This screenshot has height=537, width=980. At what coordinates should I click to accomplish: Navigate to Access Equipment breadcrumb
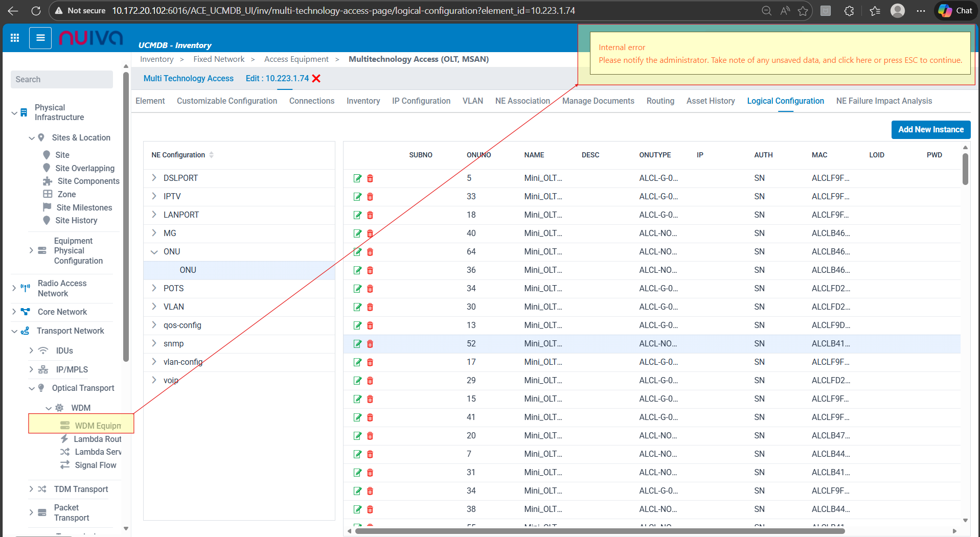point(296,59)
